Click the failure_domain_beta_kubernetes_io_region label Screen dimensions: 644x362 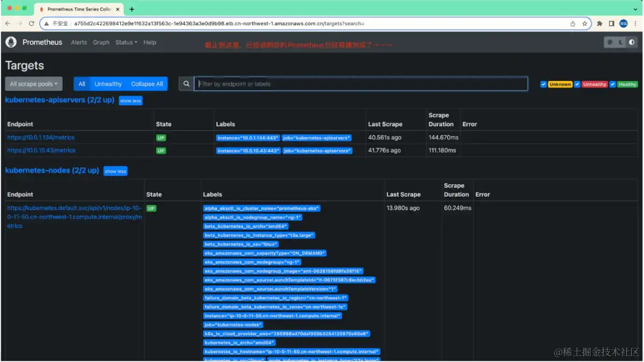[276, 298]
